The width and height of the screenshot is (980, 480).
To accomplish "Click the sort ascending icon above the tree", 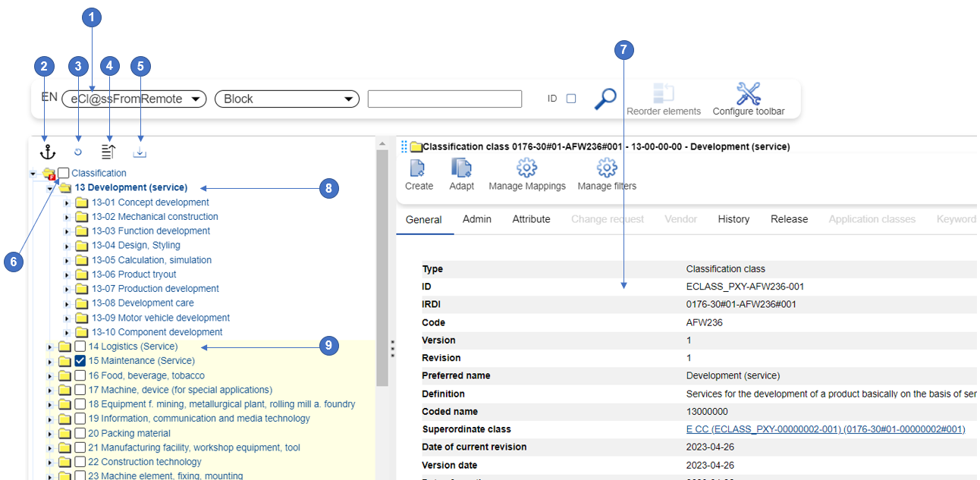I will click(108, 152).
